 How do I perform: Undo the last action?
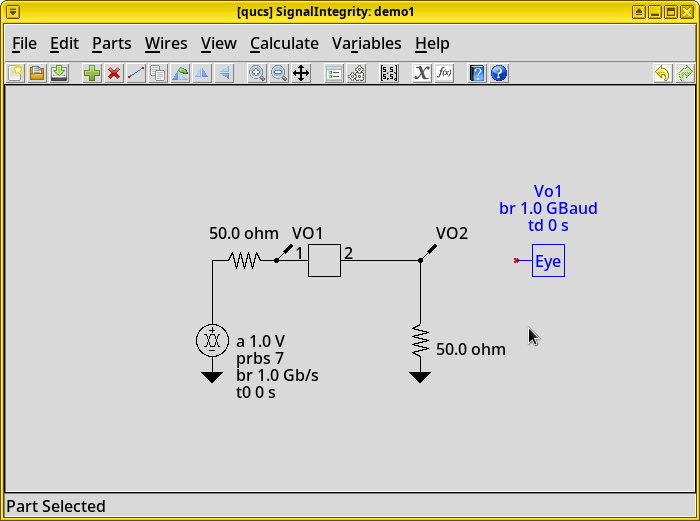662,73
